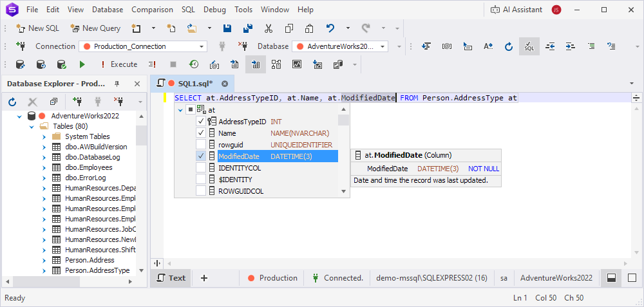Click the Save floppy disk icon

pos(227,28)
